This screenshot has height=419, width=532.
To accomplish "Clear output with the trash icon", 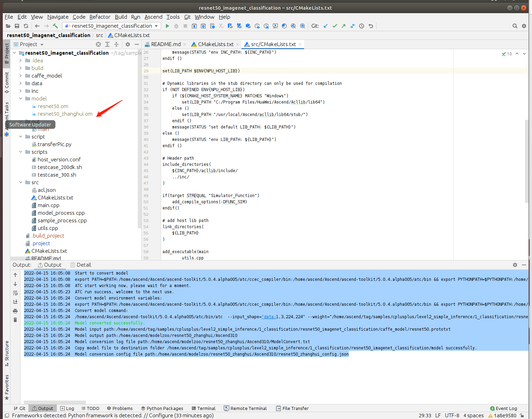I will pos(15,320).
